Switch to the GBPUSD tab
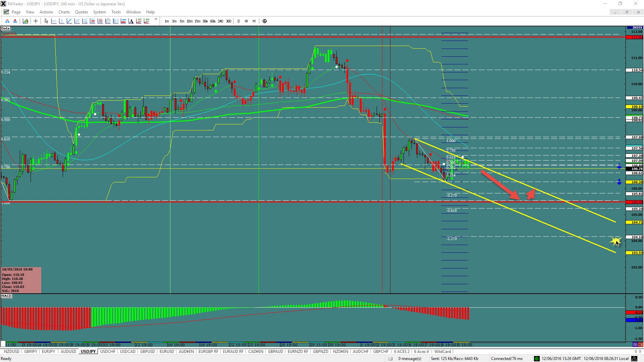 point(148,352)
